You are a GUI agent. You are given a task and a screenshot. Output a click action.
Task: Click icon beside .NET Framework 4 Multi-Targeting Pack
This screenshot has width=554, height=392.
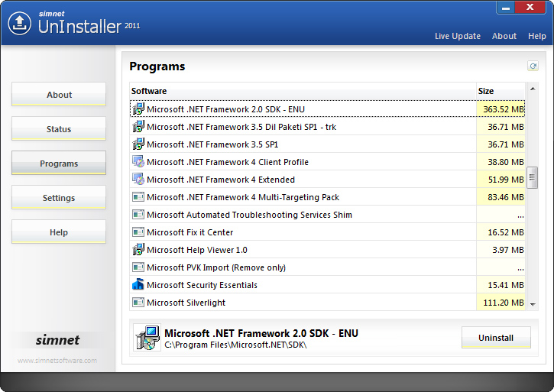138,197
